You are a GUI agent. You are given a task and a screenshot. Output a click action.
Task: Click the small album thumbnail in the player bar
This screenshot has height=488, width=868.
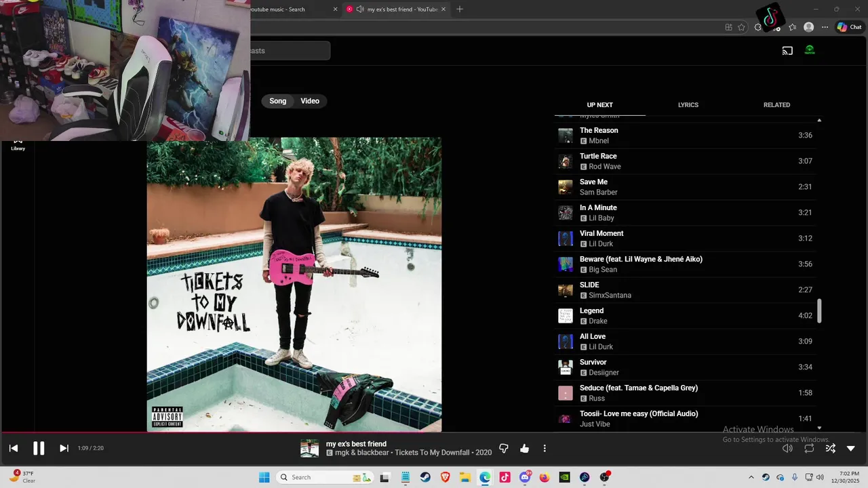click(310, 448)
